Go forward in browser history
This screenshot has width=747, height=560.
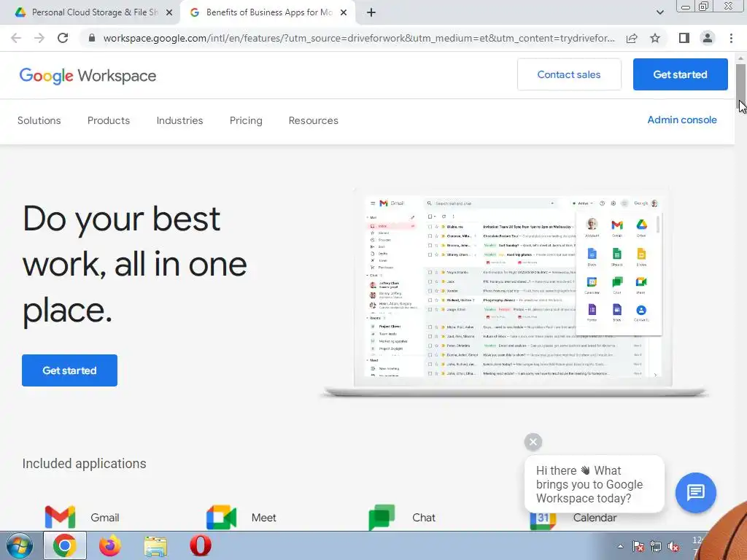point(39,38)
